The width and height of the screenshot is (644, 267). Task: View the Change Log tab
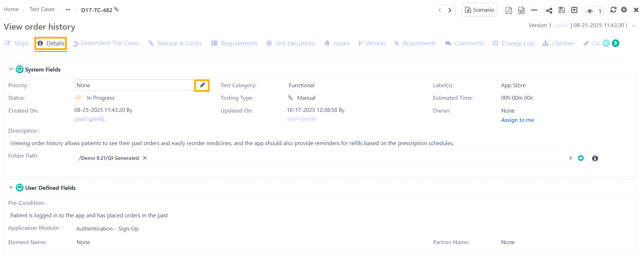click(513, 43)
